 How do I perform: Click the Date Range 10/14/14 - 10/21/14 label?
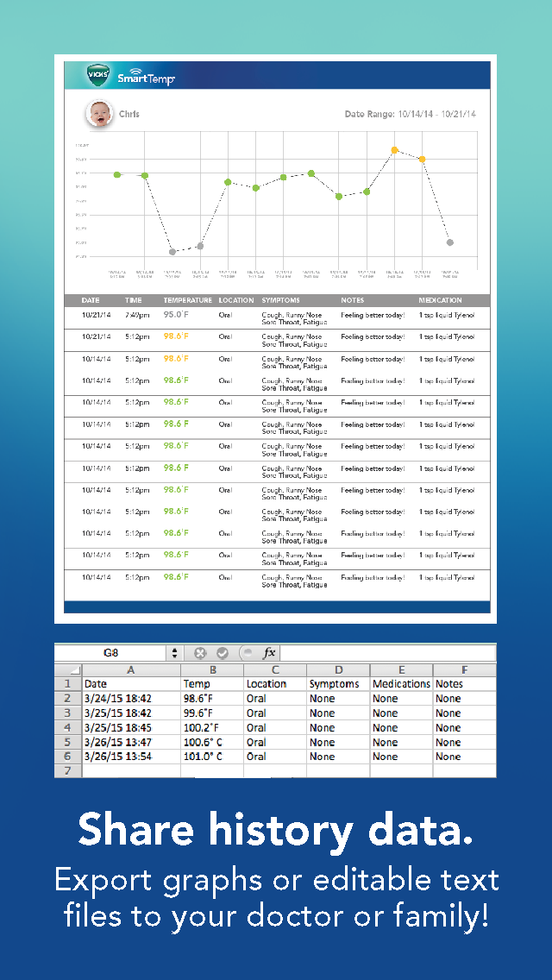(x=410, y=115)
